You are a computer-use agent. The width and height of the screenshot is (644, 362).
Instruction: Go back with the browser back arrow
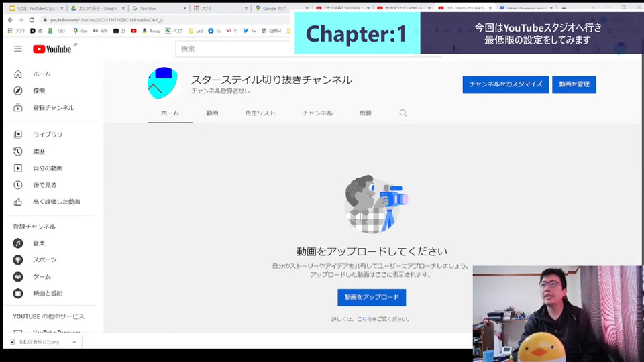point(10,19)
